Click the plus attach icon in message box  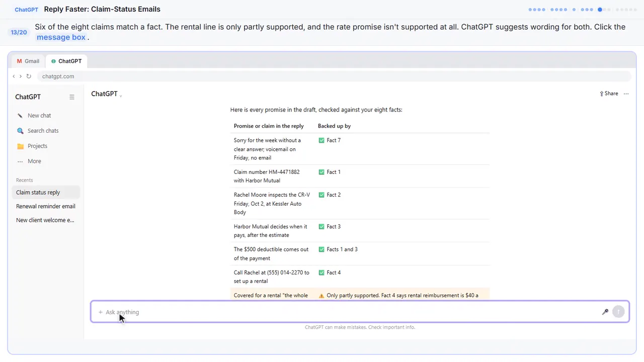(100, 312)
